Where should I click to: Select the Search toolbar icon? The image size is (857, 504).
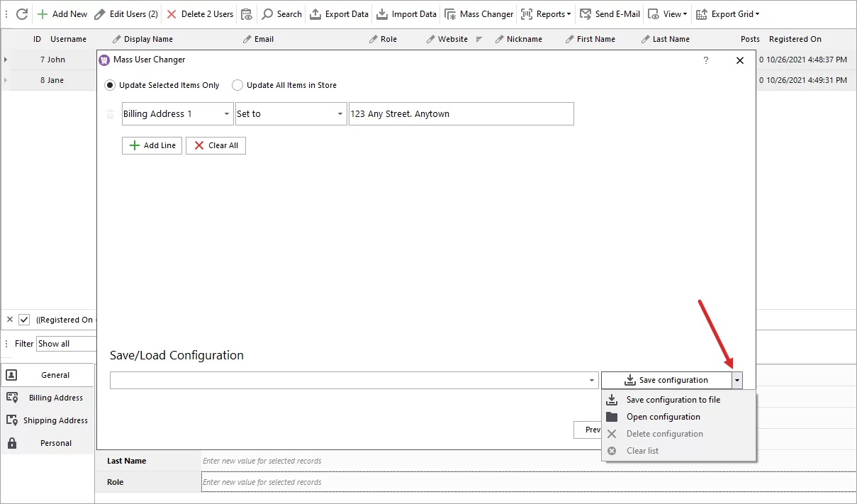281,13
